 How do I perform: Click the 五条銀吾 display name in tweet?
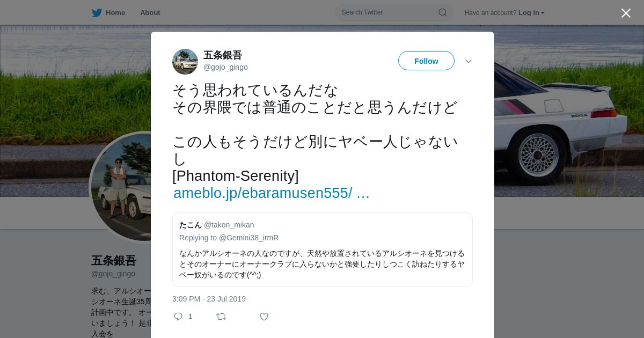[x=223, y=55]
